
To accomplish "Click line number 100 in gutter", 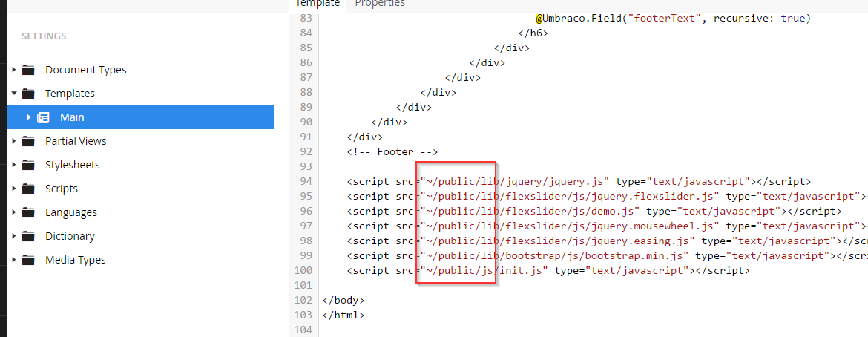I will point(303,270).
